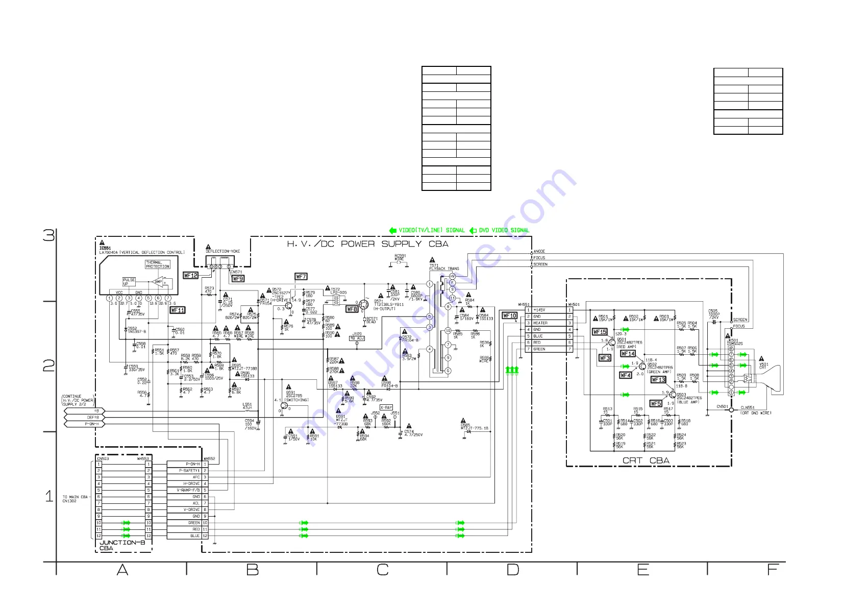This screenshot has height=608, width=868.
Task: Click the WF14 waveform marker
Action: click(x=628, y=354)
